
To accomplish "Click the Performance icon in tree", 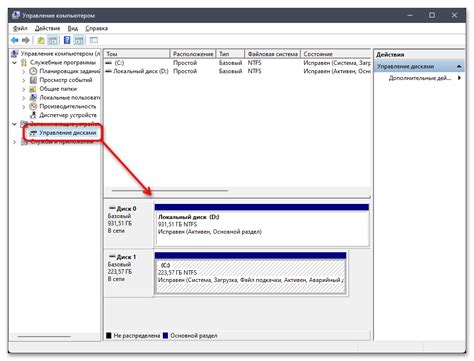I will click(x=33, y=106).
